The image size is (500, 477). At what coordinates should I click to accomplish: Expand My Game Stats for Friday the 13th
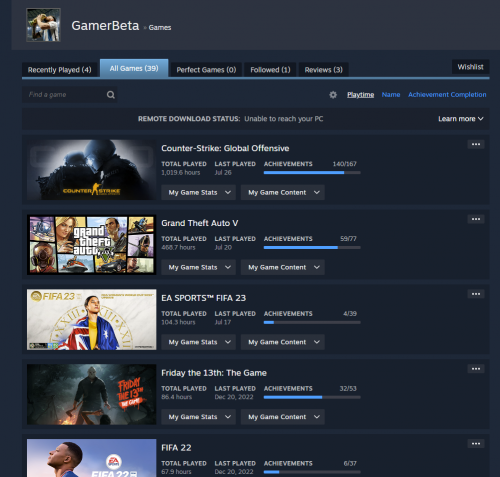(x=199, y=417)
